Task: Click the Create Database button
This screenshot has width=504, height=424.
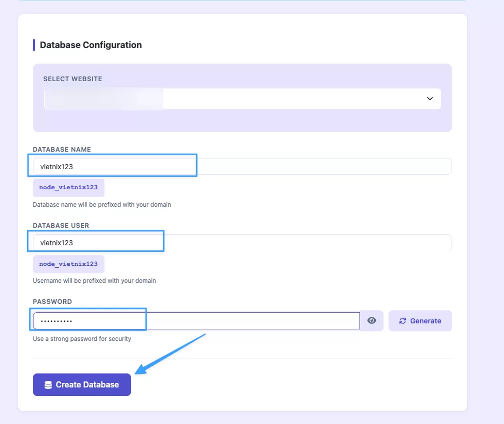Action: (x=81, y=384)
